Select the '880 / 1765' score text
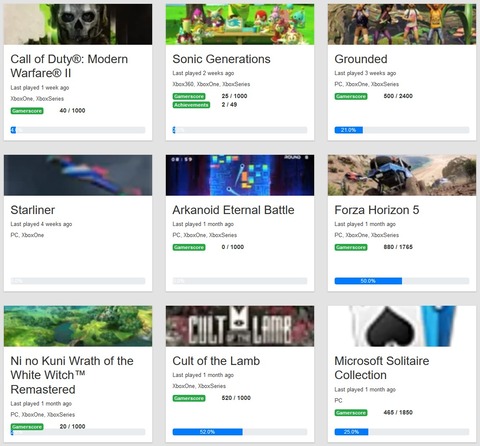Image resolution: width=480 pixels, height=446 pixels. (x=398, y=247)
